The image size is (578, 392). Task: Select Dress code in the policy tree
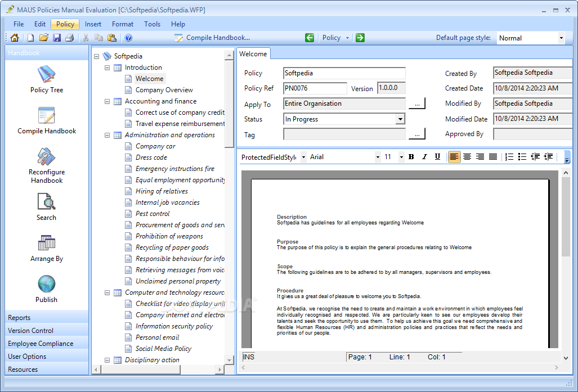pos(151,157)
